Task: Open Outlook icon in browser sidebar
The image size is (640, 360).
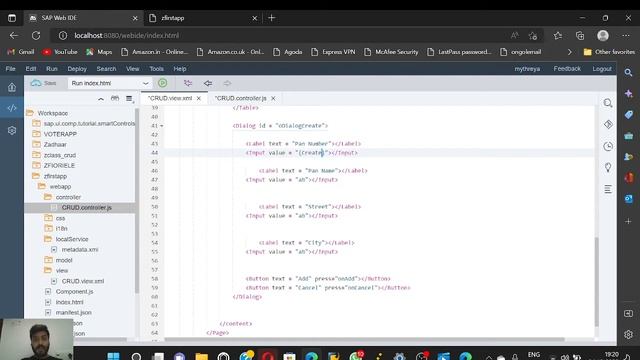Action: pyautogui.click(x=629, y=199)
